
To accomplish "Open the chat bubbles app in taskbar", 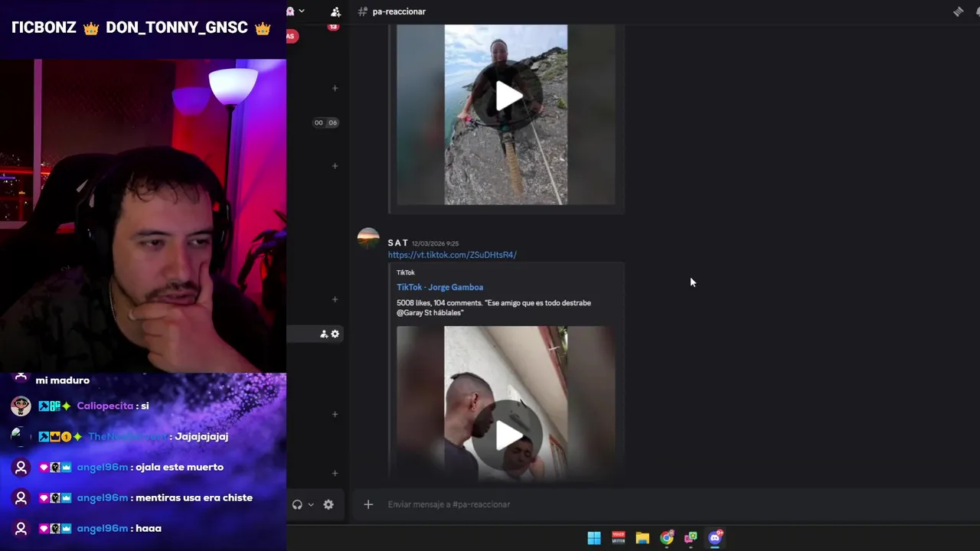I will pyautogui.click(x=691, y=538).
